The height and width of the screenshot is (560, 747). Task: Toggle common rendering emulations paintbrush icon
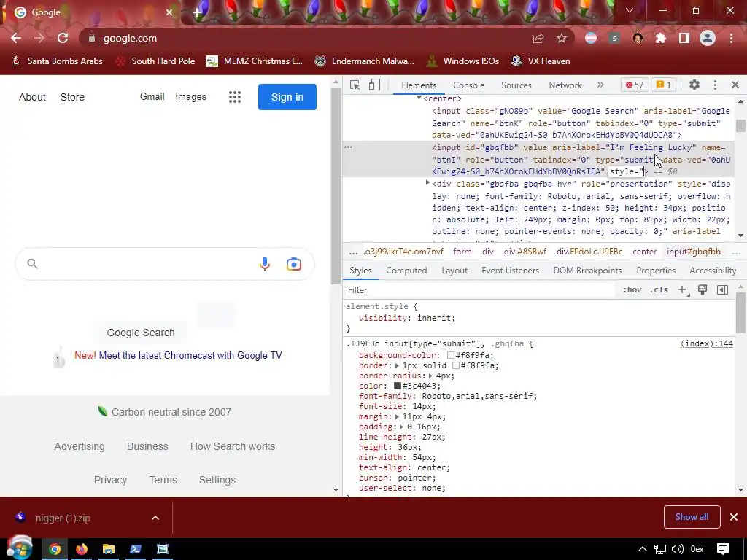(703, 290)
